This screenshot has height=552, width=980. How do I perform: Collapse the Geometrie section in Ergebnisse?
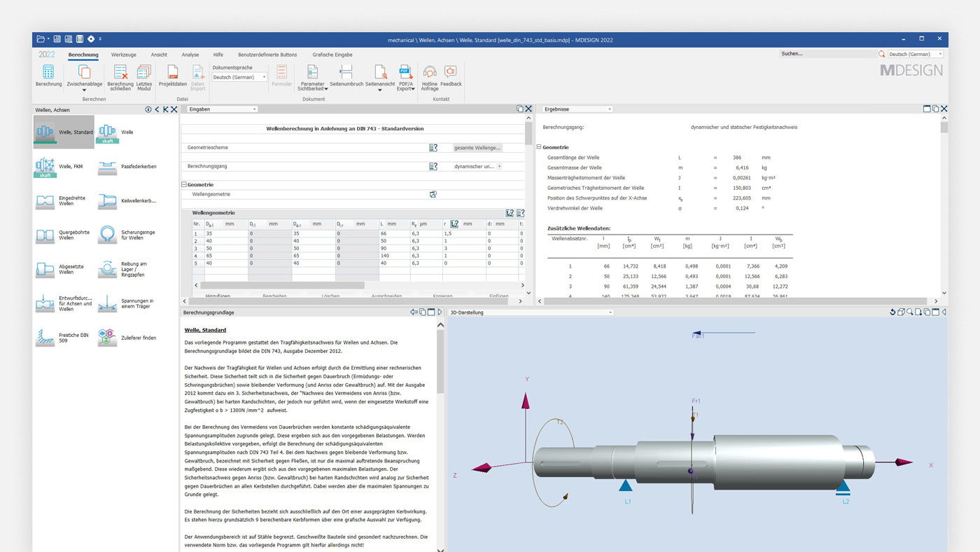[539, 147]
